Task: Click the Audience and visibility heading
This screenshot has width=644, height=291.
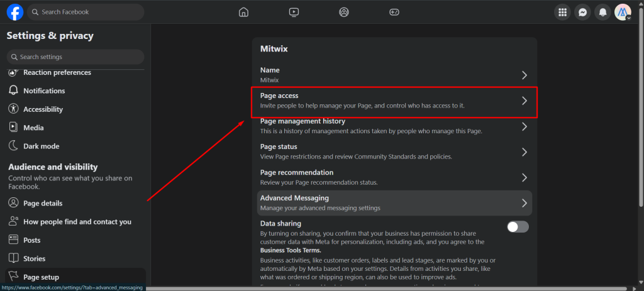Action: click(x=53, y=167)
